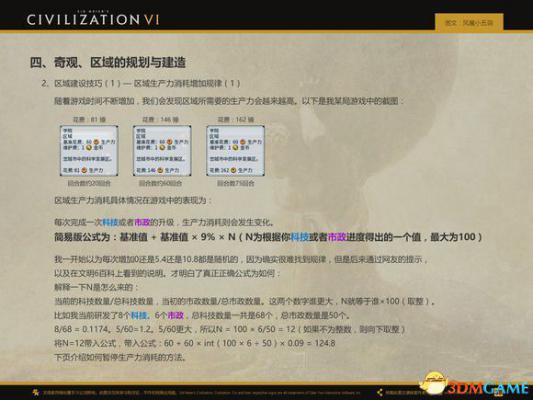This screenshot has width=533, height=400.
Task: Click the section heading 四、奇观、区域的规划与建造
Action: point(108,63)
